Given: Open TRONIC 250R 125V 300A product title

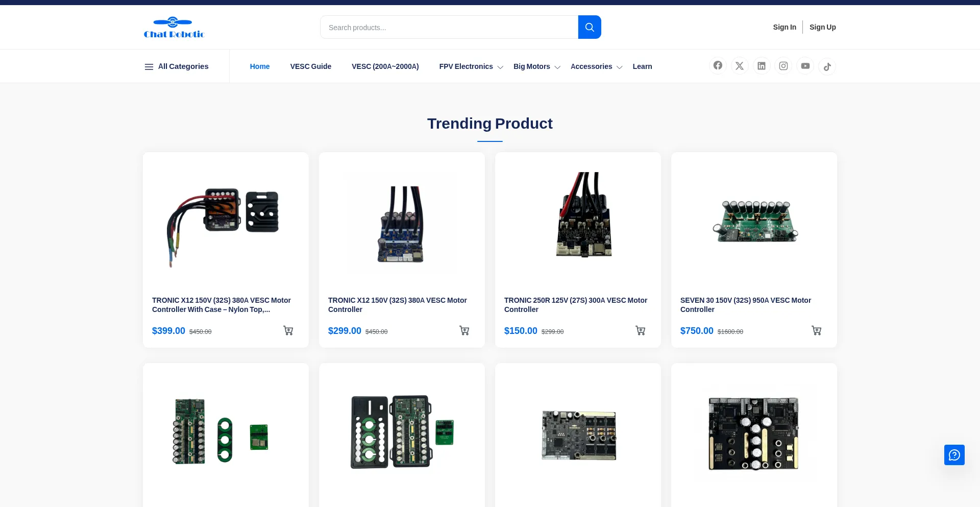Looking at the screenshot, I should [576, 305].
